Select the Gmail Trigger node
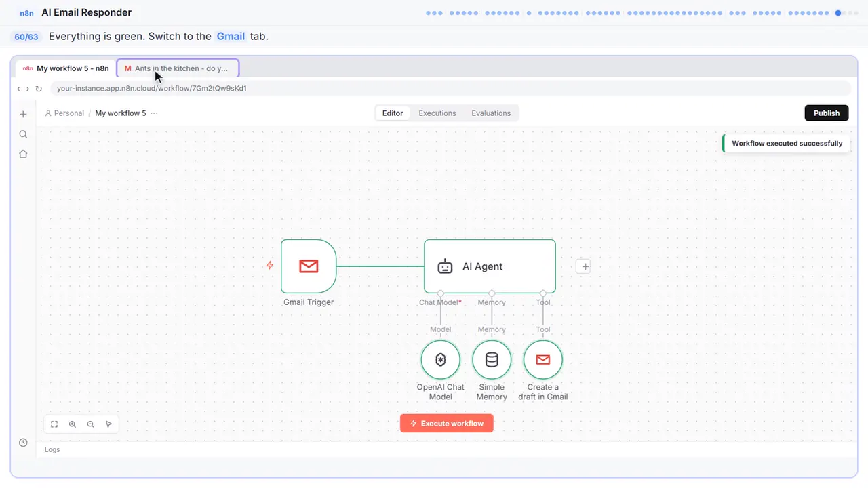868x488 pixels. click(x=309, y=266)
